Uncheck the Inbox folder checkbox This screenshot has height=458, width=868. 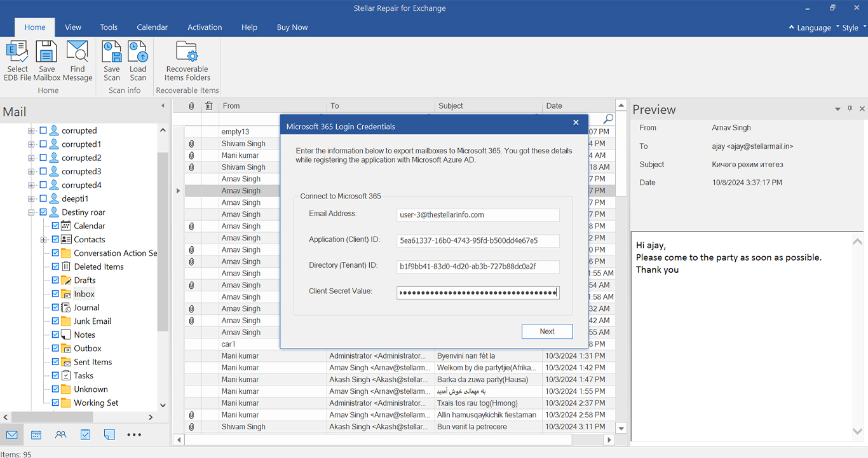tap(55, 294)
